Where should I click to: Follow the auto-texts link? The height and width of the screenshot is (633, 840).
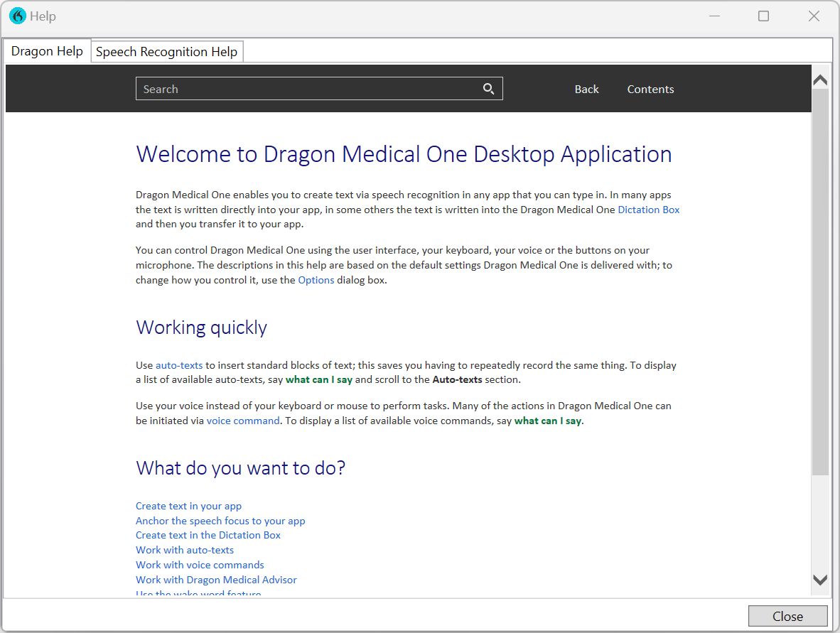pos(178,364)
